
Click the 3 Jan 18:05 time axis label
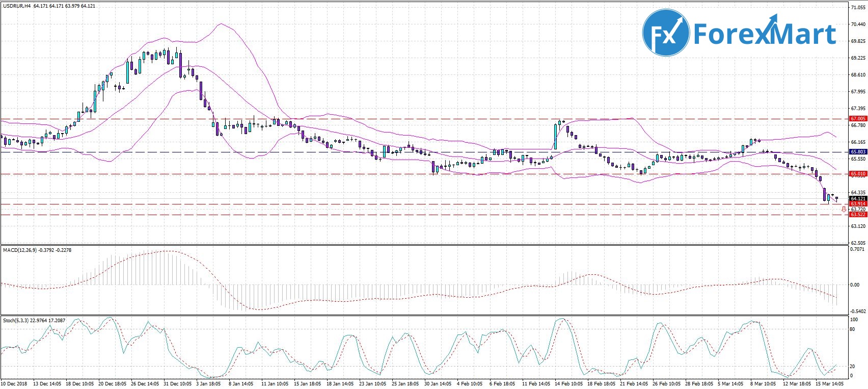(208, 382)
